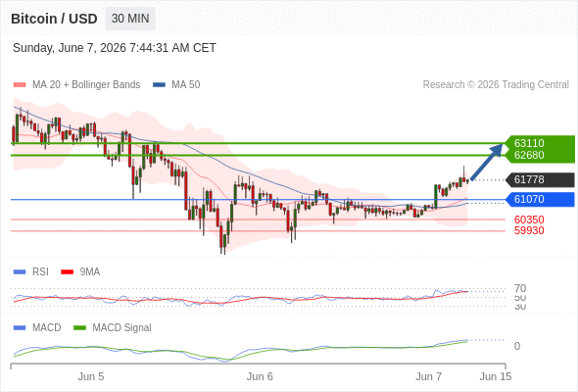Click the MA 20 + Bollinger Bands red swatch
Image resolution: width=578 pixels, height=392 pixels.
tap(20, 85)
